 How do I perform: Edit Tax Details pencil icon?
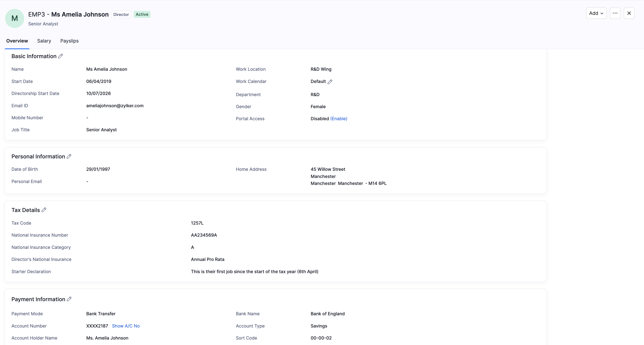tap(44, 210)
